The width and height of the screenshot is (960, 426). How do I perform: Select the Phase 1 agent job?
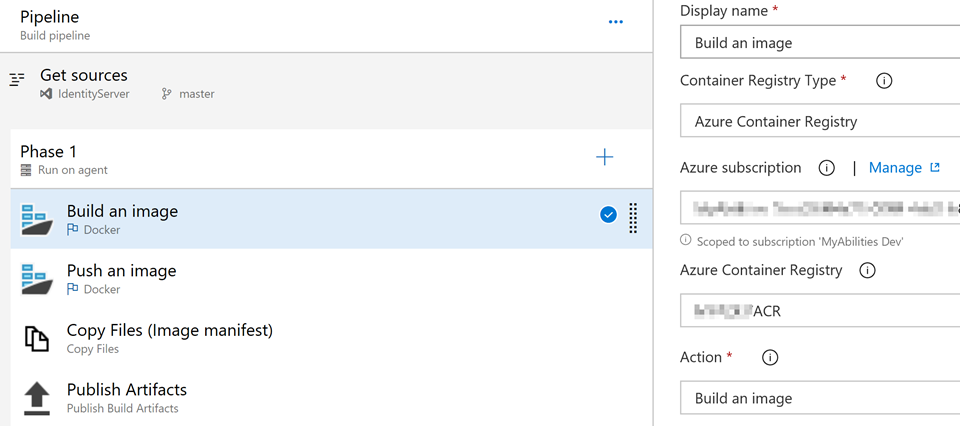pos(331,159)
